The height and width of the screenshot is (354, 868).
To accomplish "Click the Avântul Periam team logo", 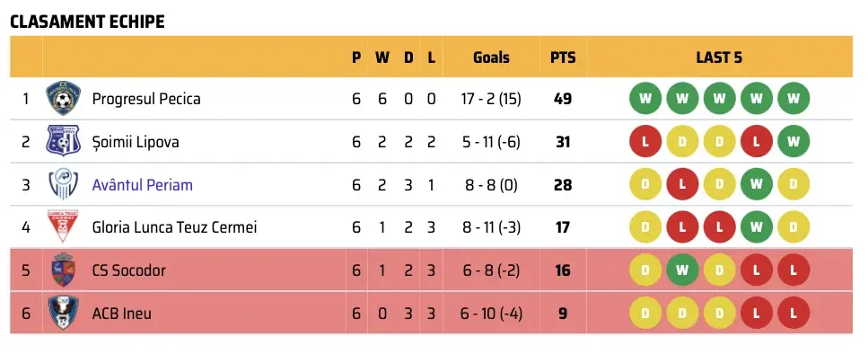I will click(x=63, y=184).
